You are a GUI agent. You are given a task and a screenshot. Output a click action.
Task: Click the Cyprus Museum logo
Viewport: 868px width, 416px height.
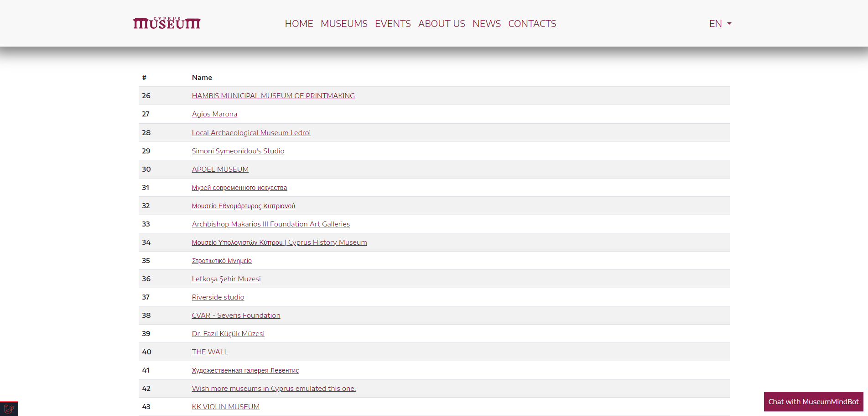pos(167,23)
